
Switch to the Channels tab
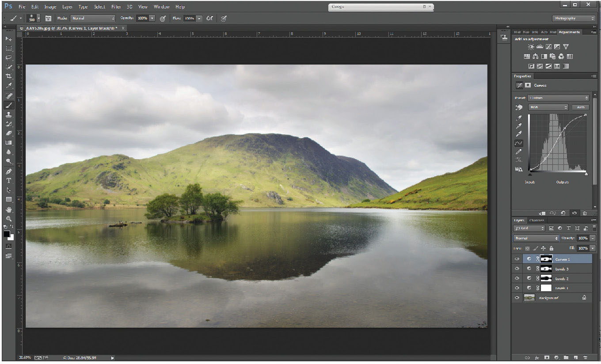coord(536,220)
